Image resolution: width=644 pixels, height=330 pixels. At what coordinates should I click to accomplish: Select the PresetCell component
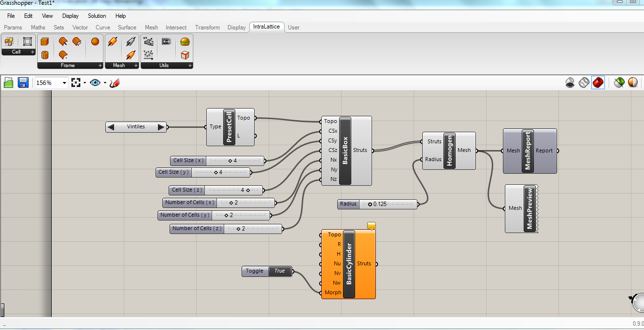click(x=230, y=127)
